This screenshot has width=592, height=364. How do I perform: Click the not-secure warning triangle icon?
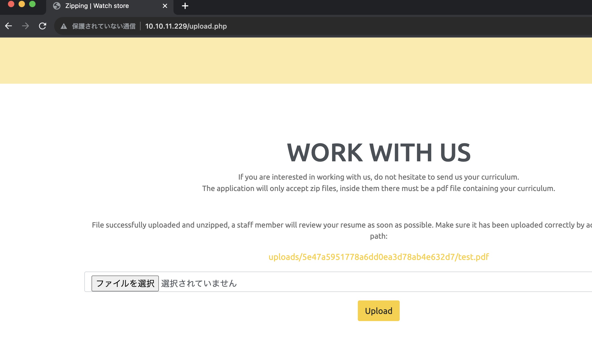64,26
